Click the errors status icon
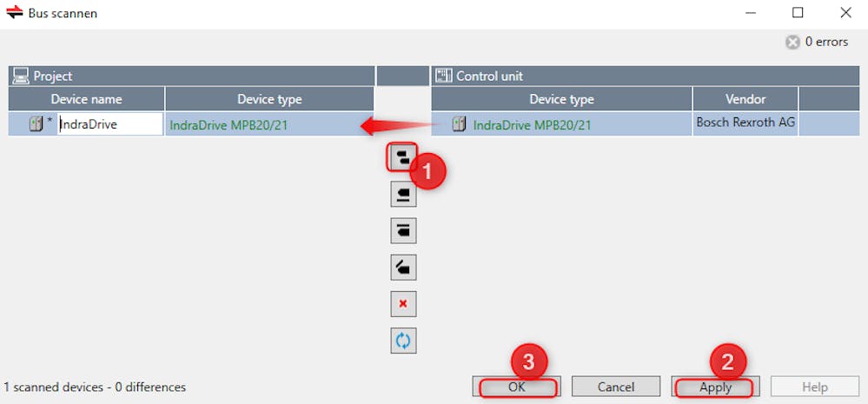The image size is (868, 404). coord(793,42)
